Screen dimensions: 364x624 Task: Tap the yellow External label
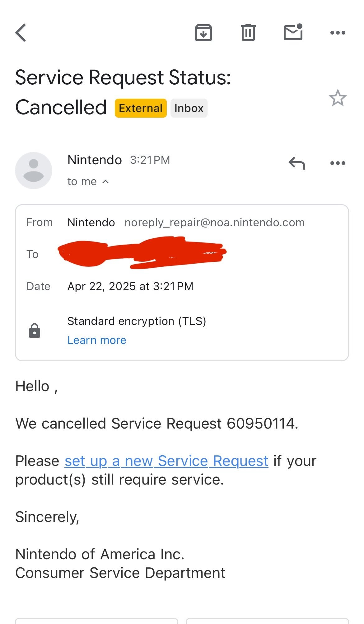[141, 108]
